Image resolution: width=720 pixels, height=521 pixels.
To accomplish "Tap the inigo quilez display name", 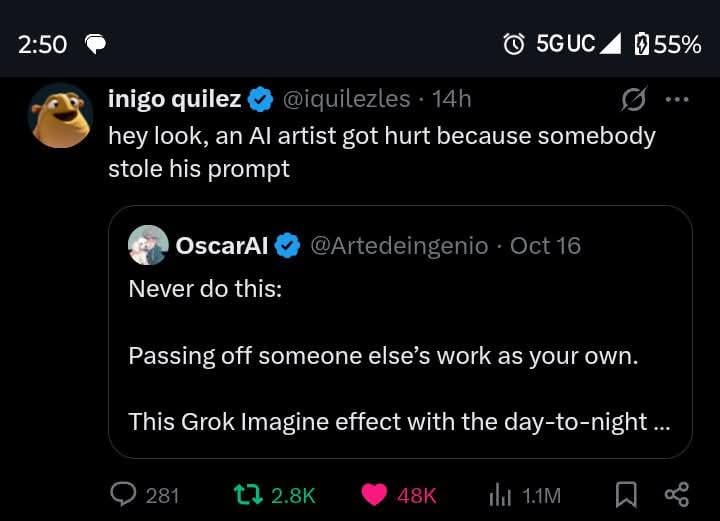I will coord(174,99).
